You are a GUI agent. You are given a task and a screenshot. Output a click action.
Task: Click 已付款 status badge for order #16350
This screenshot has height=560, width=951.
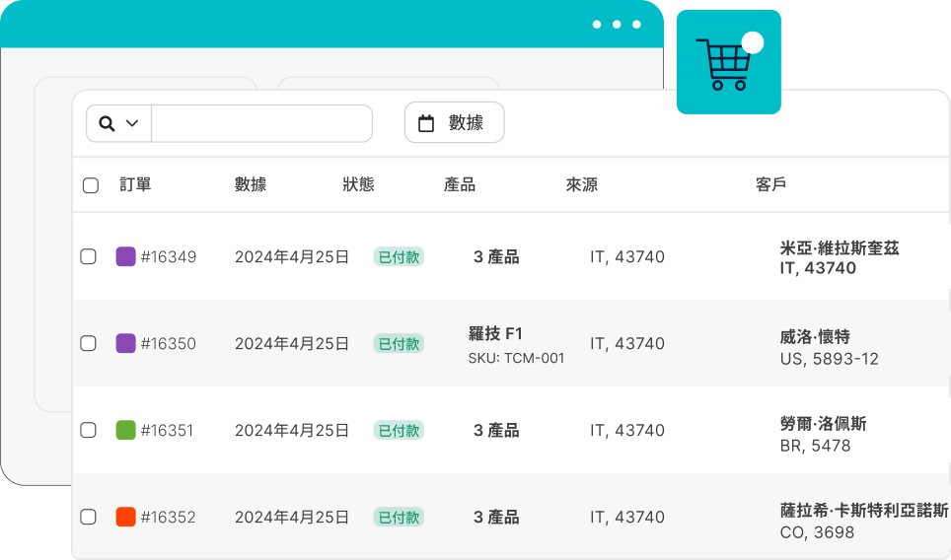pyautogui.click(x=399, y=344)
